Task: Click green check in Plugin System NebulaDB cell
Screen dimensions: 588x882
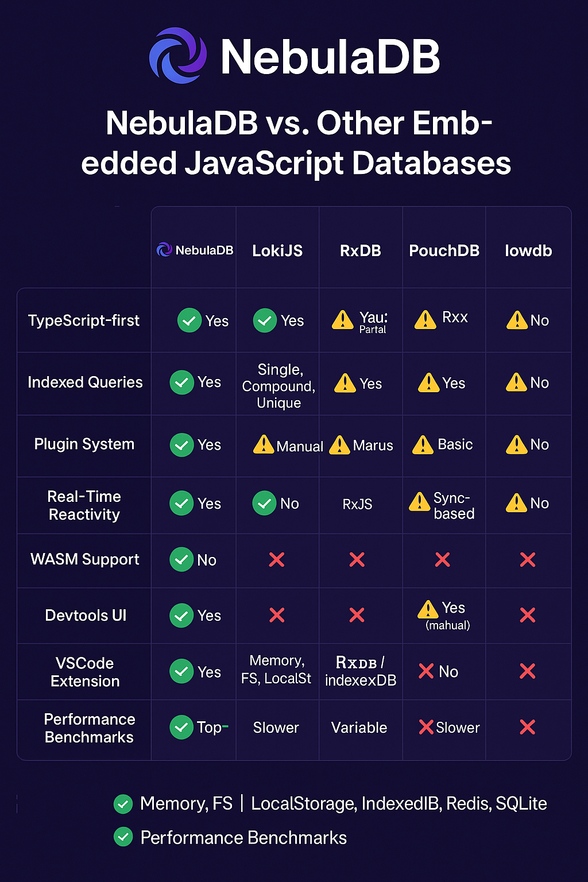Action: [x=181, y=445]
